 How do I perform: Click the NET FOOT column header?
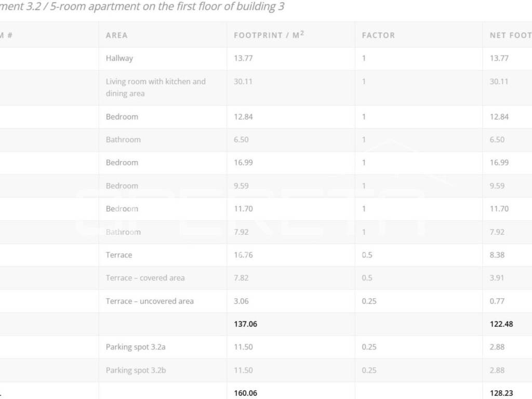coord(510,35)
